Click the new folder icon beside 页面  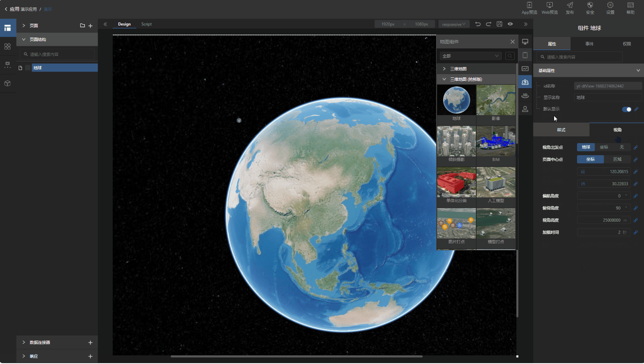pos(82,26)
